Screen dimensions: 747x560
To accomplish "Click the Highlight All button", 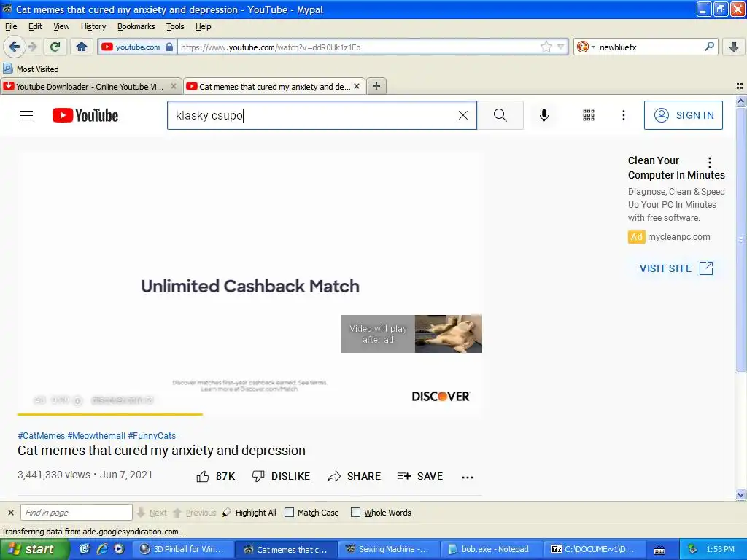I will click(x=249, y=513).
